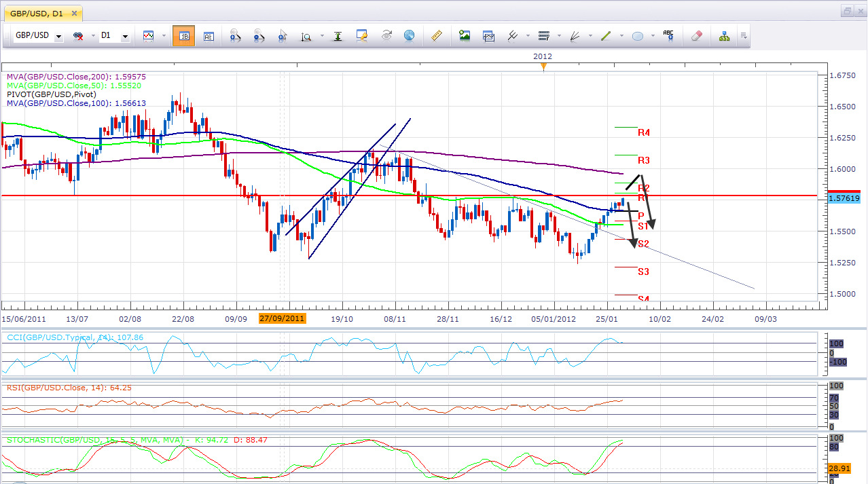868x484 pixels.
Task: Toggle the highlighted data window button
Action: tap(183, 36)
